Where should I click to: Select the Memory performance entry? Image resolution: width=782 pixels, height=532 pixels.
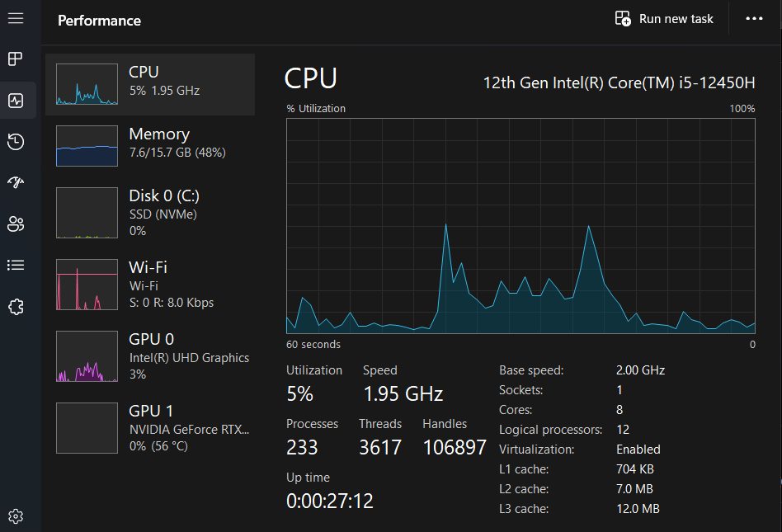click(150, 146)
